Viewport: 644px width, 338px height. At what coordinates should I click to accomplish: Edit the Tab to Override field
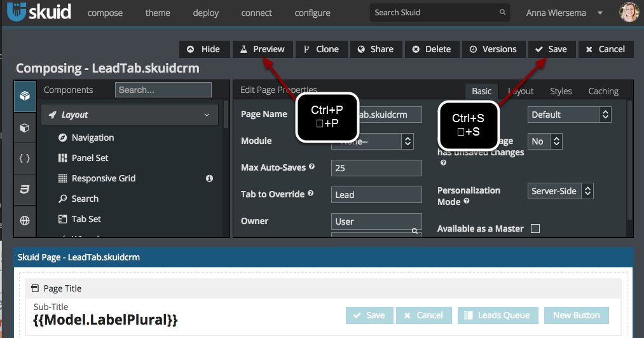376,195
